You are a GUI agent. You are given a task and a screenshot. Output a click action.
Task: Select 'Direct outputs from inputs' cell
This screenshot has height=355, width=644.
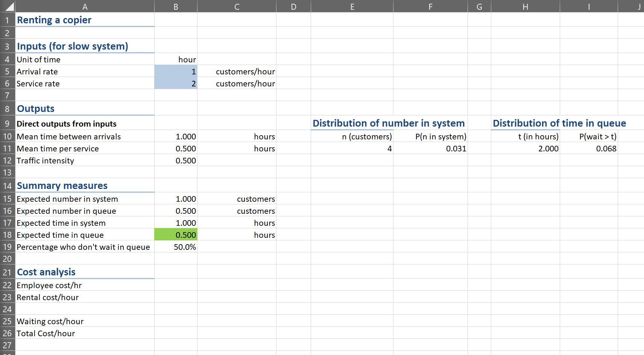click(85, 124)
